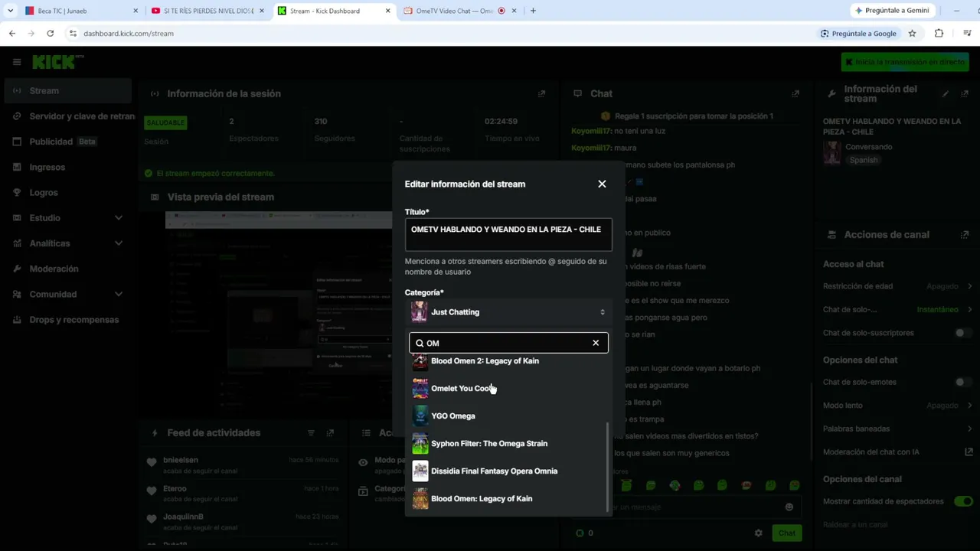The width and height of the screenshot is (980, 551).
Task: Choose Dissidia Final Fantasy Opera Omnia thumbnail
Action: (420, 471)
